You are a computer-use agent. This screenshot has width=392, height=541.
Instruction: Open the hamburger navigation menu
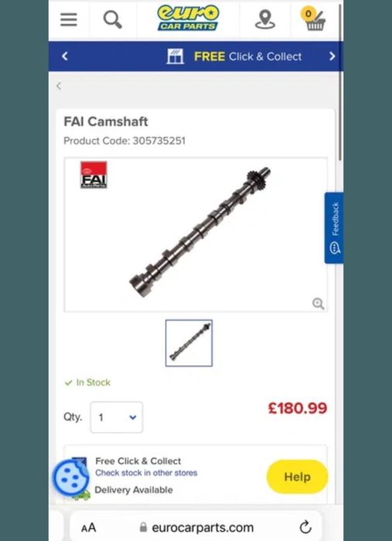[69, 19]
